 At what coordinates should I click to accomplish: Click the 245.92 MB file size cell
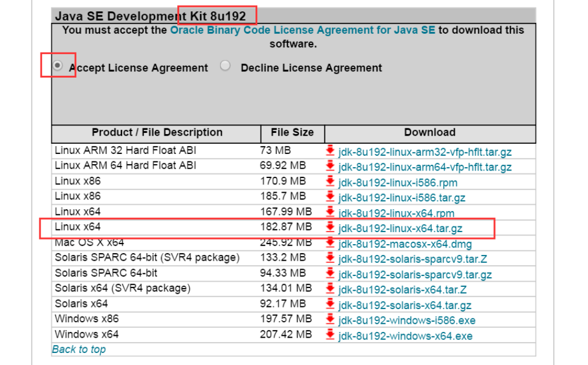coord(286,243)
